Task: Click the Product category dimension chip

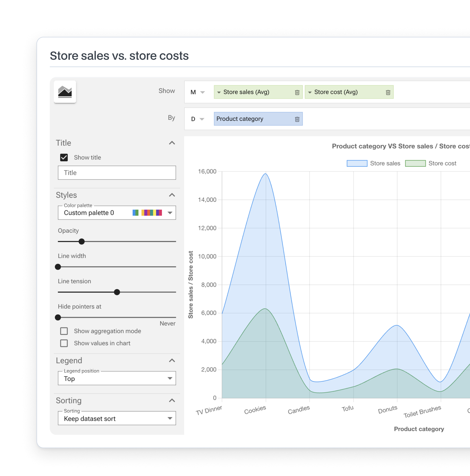Action: coord(258,119)
